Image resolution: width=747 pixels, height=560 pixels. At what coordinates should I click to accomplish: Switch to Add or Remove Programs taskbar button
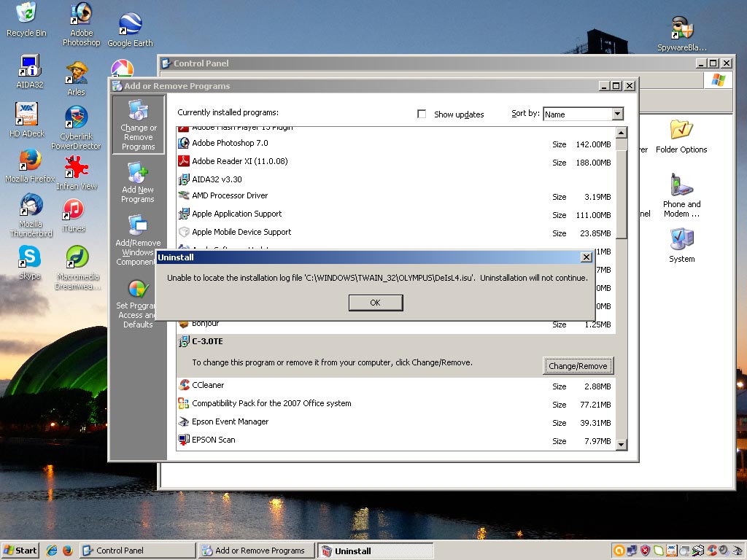tap(256, 551)
